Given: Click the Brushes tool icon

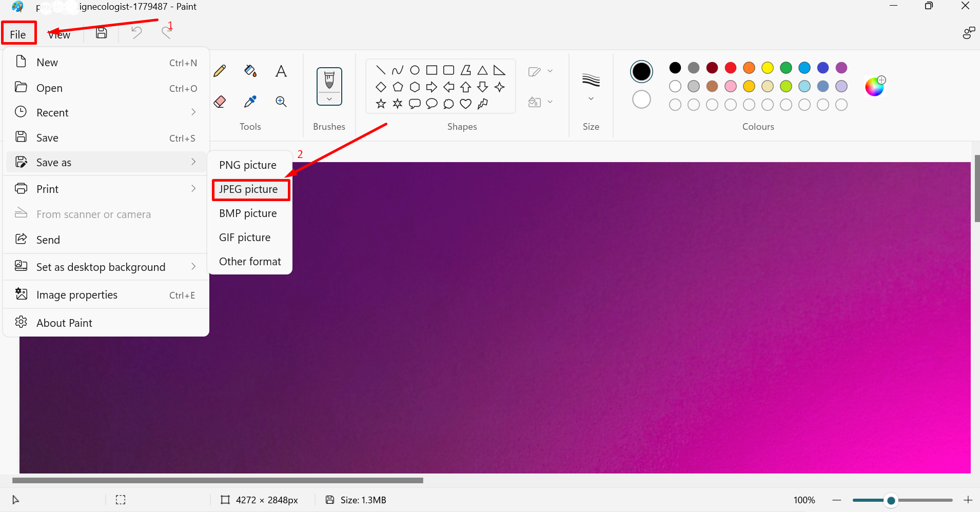Looking at the screenshot, I should coord(329,80).
